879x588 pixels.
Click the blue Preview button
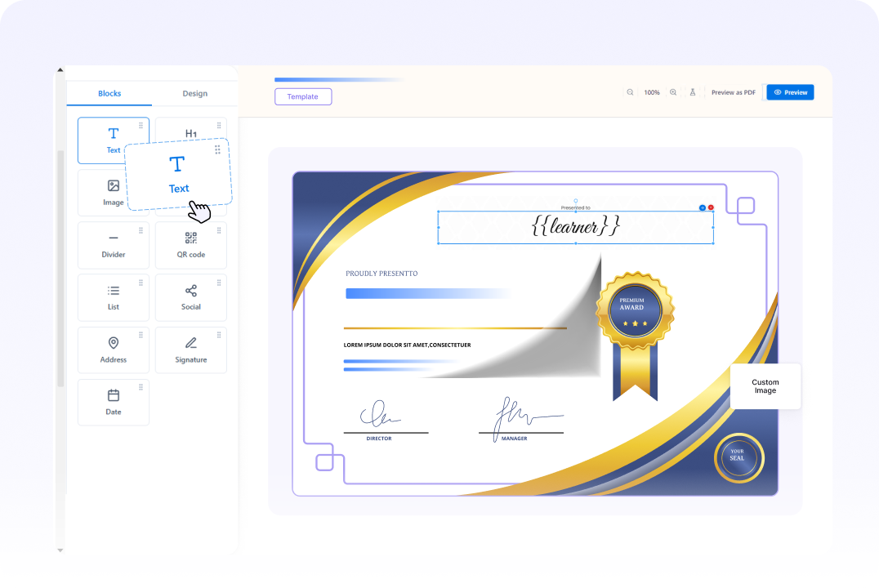coord(791,92)
